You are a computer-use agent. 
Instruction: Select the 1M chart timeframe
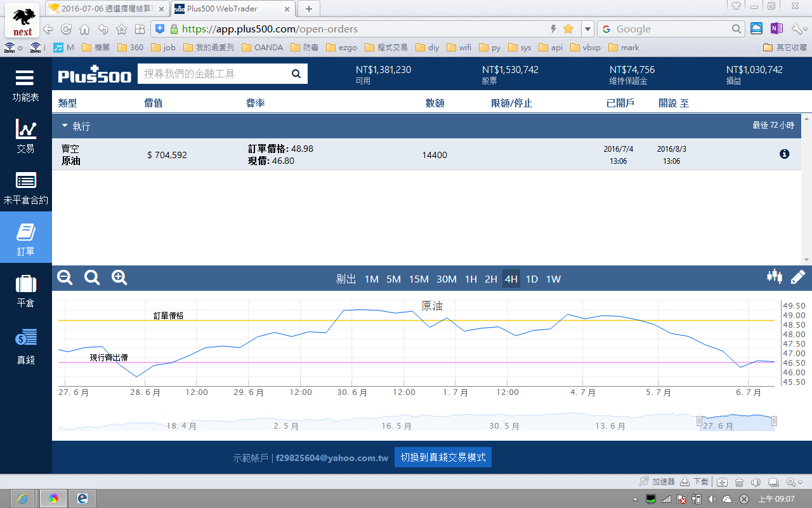tap(371, 279)
